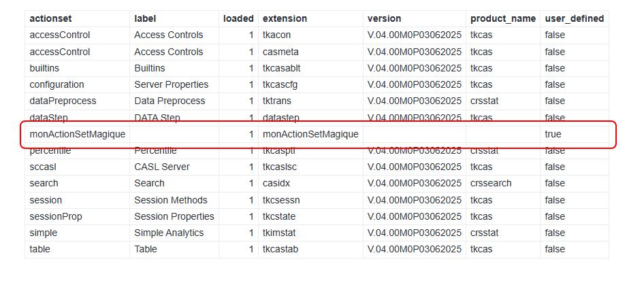Select the casidx extension cell
This screenshot has height=285, width=644.
276,183
